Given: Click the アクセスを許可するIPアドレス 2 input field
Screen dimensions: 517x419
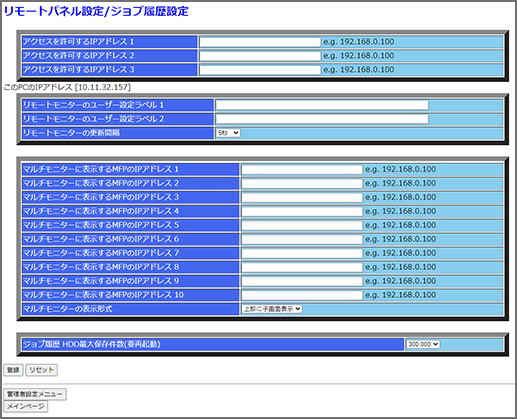Looking at the screenshot, I should [x=260, y=56].
